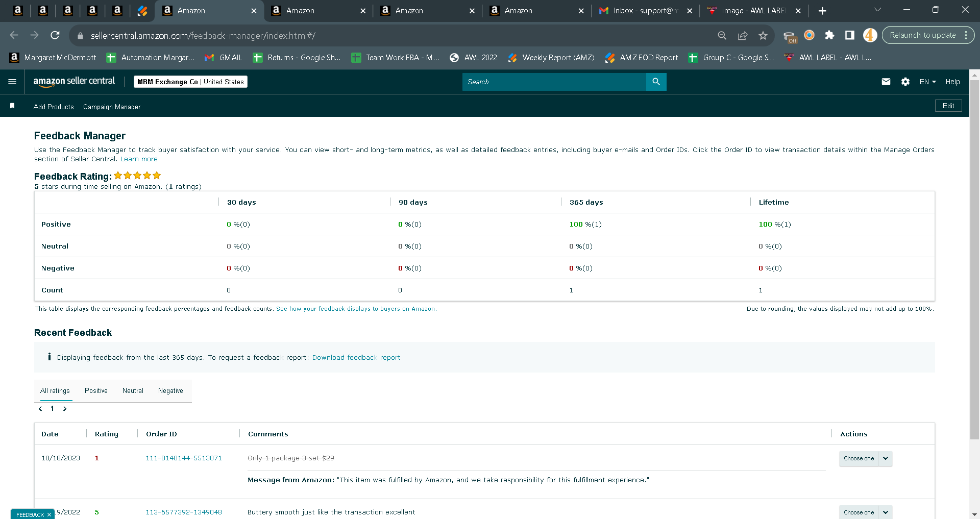
Task: Open the Margaret McDermott bookmark
Action: 53,58
